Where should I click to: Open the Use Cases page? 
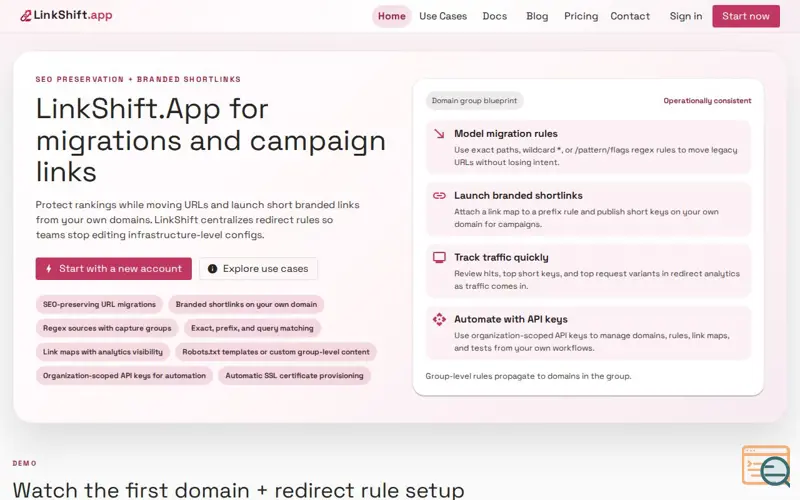coord(443,16)
